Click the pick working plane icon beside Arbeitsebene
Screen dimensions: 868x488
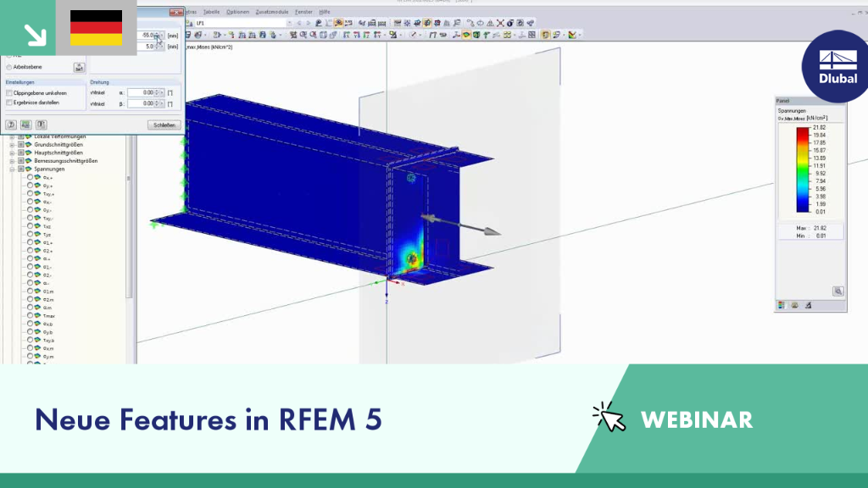79,68
